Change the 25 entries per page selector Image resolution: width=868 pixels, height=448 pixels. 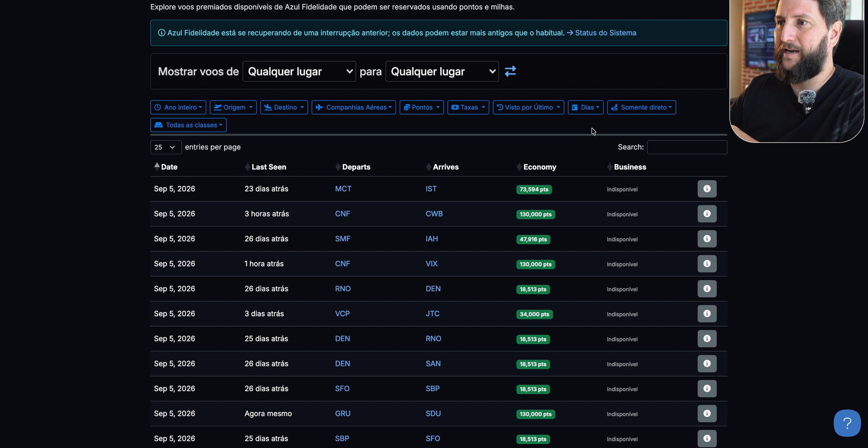pos(165,147)
